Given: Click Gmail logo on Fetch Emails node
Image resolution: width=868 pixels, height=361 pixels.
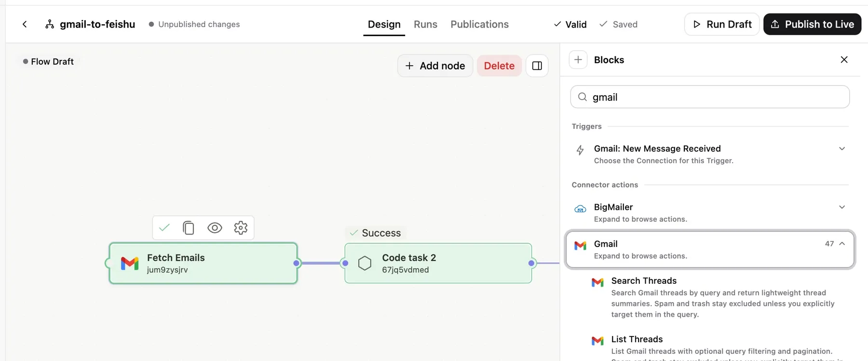Looking at the screenshot, I should point(129,263).
